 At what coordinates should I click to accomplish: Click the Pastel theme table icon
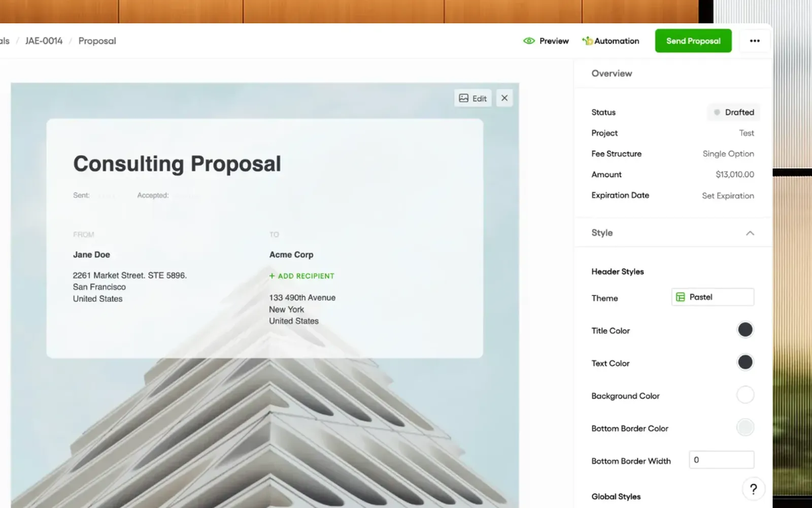click(x=681, y=297)
